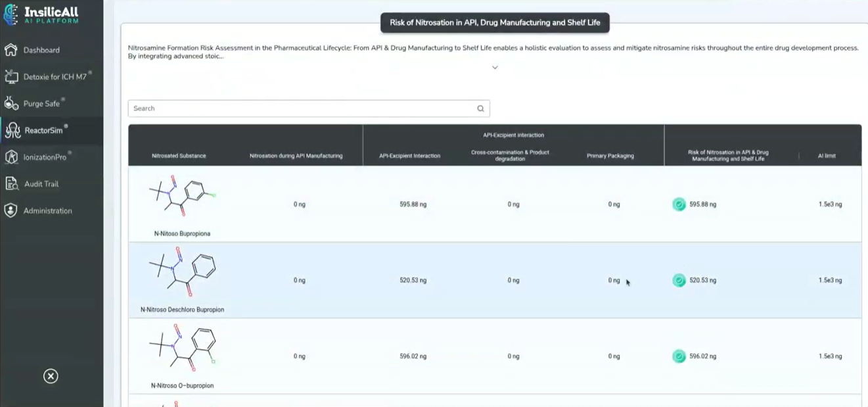The image size is (868, 407).
Task: Open Audit Trail via its document icon
Action: pos(11,184)
